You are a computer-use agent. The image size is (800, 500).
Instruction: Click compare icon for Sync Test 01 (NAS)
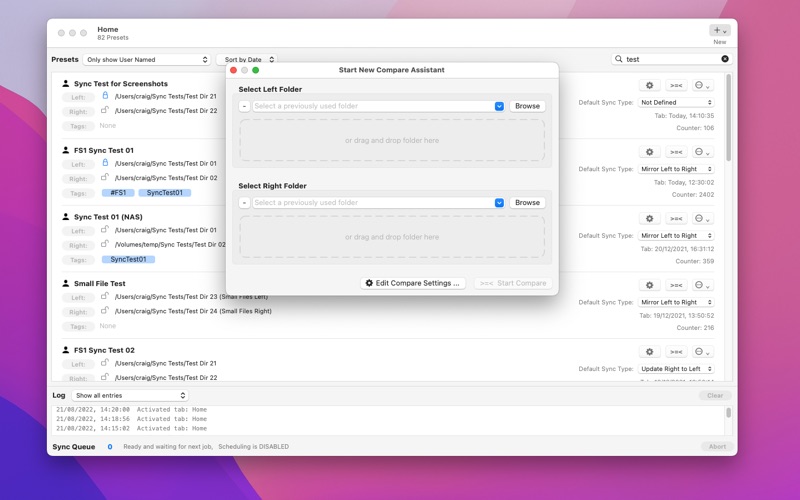(676, 218)
